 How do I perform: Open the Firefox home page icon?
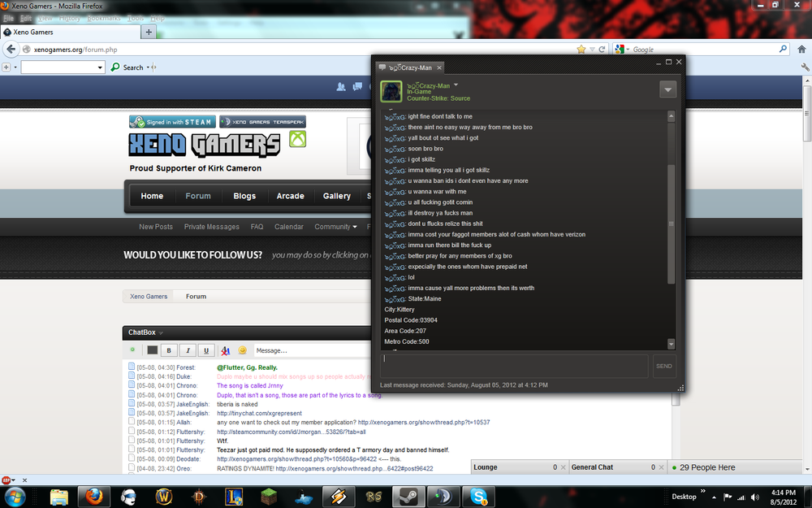pyautogui.click(x=801, y=50)
